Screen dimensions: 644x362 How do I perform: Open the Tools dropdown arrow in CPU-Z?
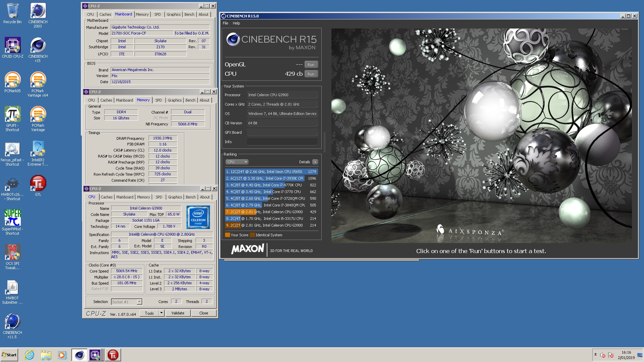pos(161,313)
